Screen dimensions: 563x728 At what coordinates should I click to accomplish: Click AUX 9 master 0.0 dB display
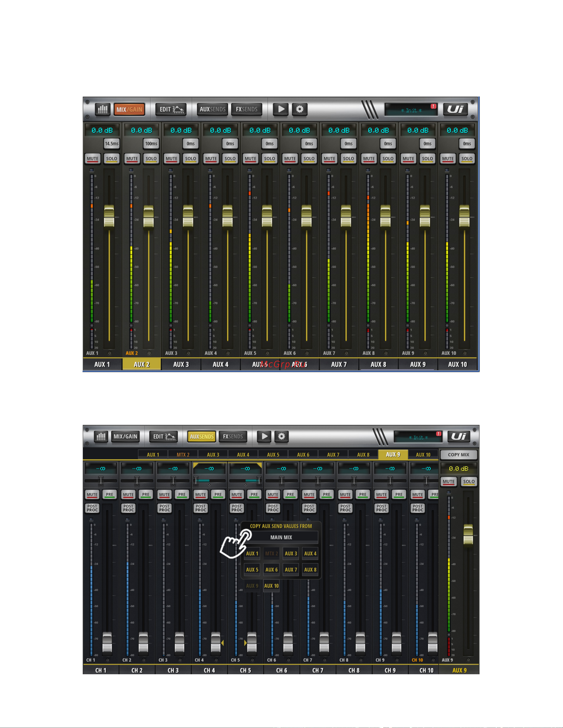pyautogui.click(x=459, y=469)
